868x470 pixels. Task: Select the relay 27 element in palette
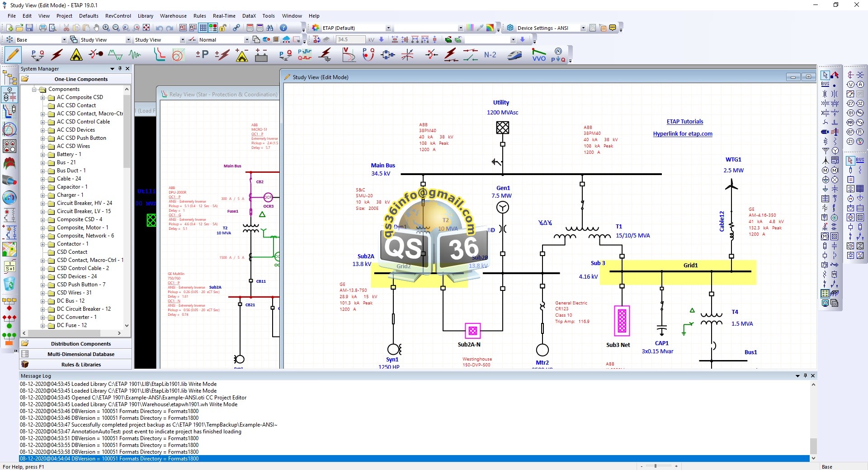pos(850,103)
